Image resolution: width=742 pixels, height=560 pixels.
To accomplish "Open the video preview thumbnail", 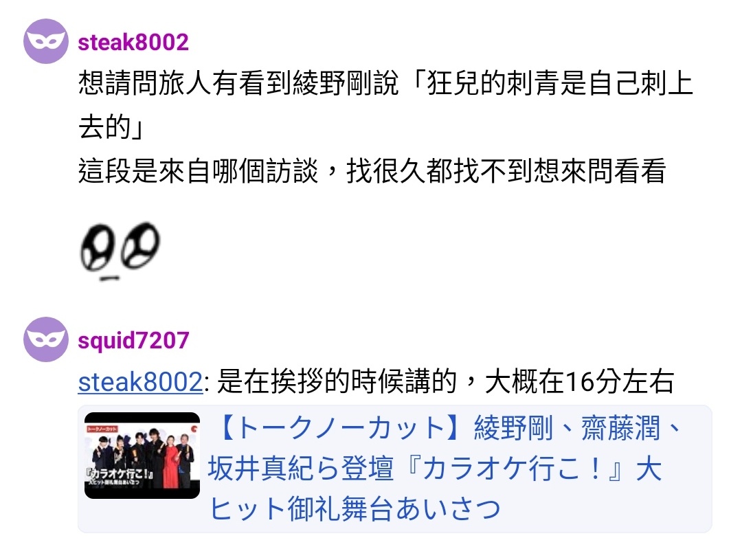I will pos(142,456).
